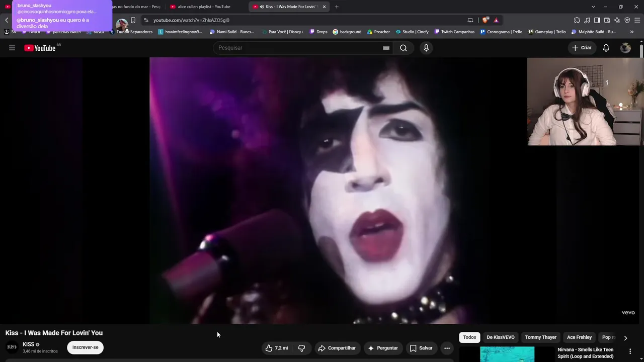This screenshot has height=362, width=644.
Task: Open the Gameplay | Trello bookmark
Action: (547, 32)
